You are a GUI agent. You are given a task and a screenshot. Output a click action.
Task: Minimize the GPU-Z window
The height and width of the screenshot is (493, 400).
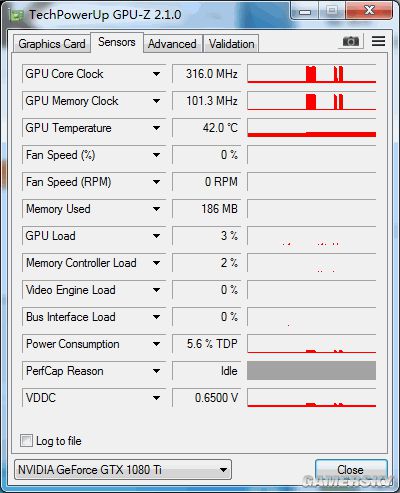tap(305, 12)
